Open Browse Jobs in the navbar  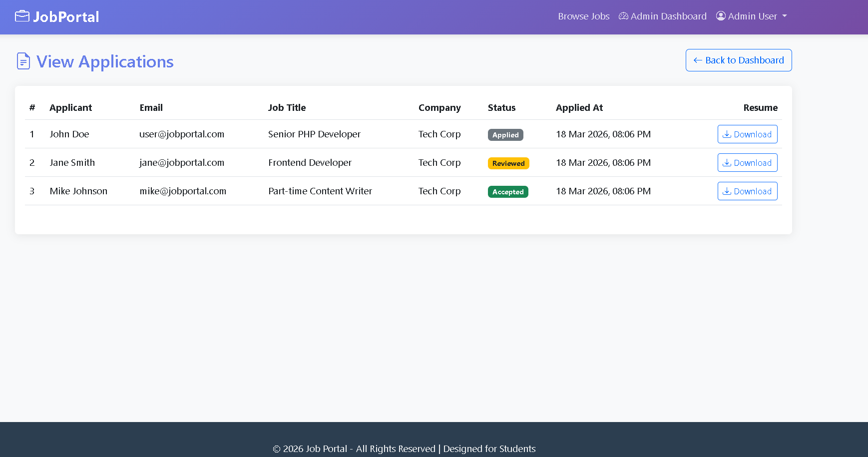tap(584, 16)
